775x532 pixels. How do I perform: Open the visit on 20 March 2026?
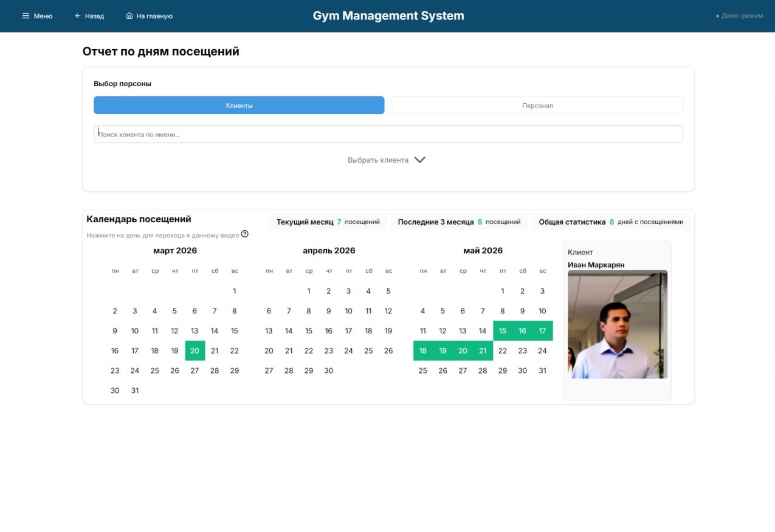195,350
